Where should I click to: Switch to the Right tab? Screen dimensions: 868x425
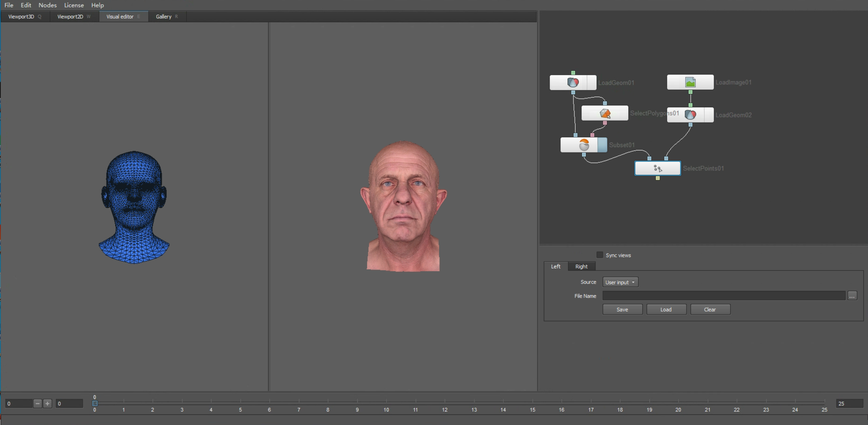[x=581, y=266]
